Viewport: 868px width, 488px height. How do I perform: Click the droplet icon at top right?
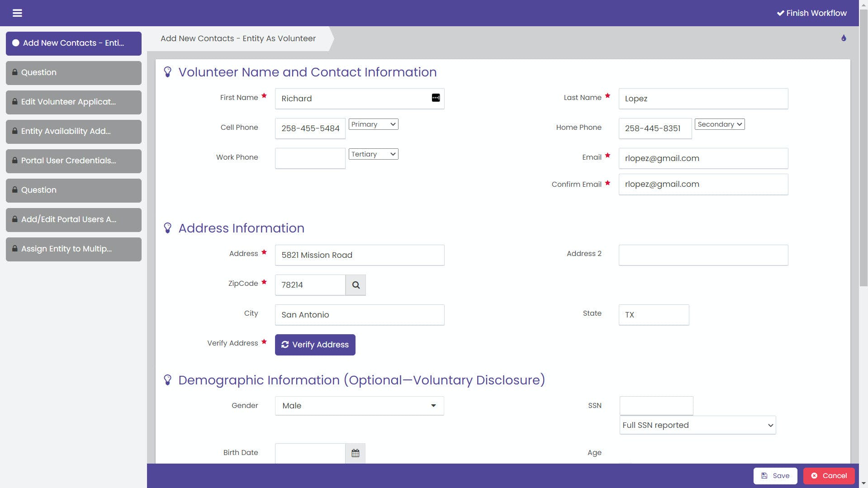tap(844, 38)
